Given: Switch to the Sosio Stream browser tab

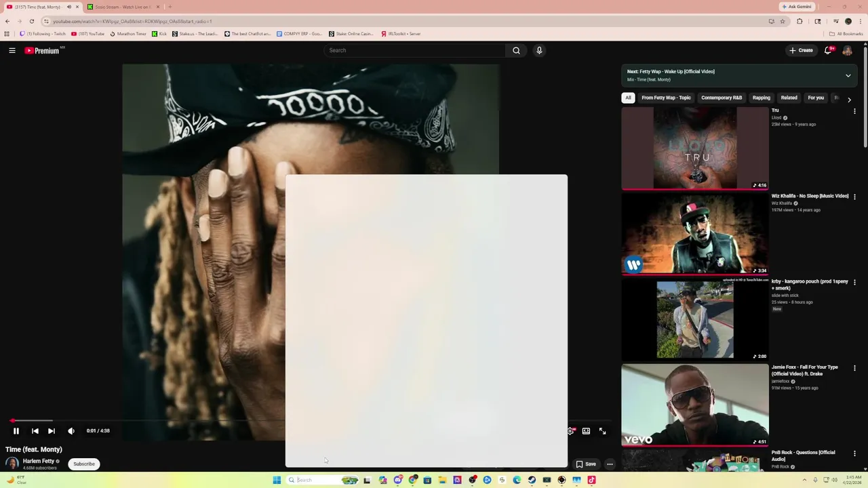Looking at the screenshot, I should pyautogui.click(x=123, y=7).
